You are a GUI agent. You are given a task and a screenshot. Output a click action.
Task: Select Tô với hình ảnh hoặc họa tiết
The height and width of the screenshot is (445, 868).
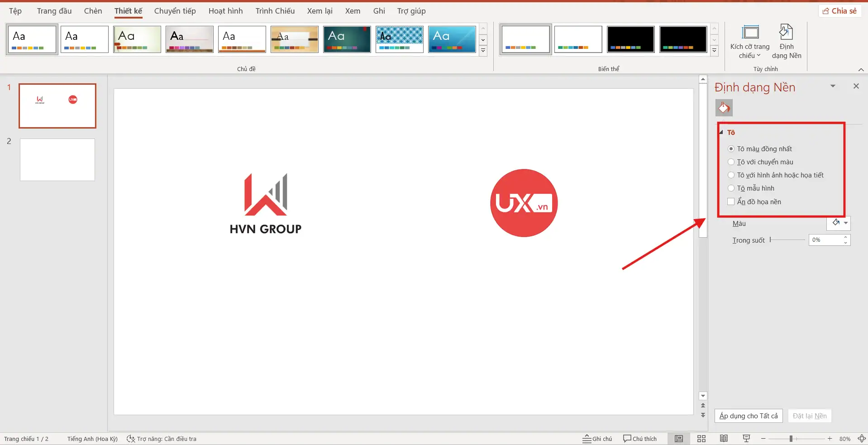click(731, 175)
